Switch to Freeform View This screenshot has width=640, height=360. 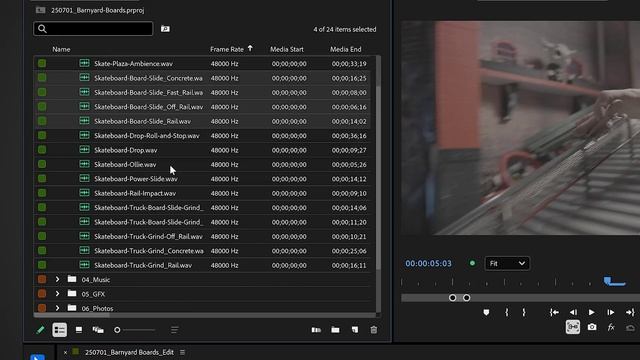click(x=98, y=330)
